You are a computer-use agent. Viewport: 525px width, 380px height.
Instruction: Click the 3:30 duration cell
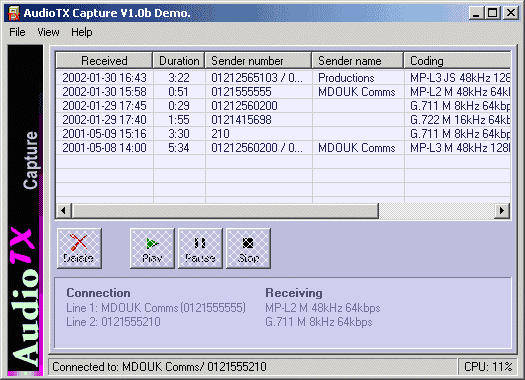pos(179,134)
